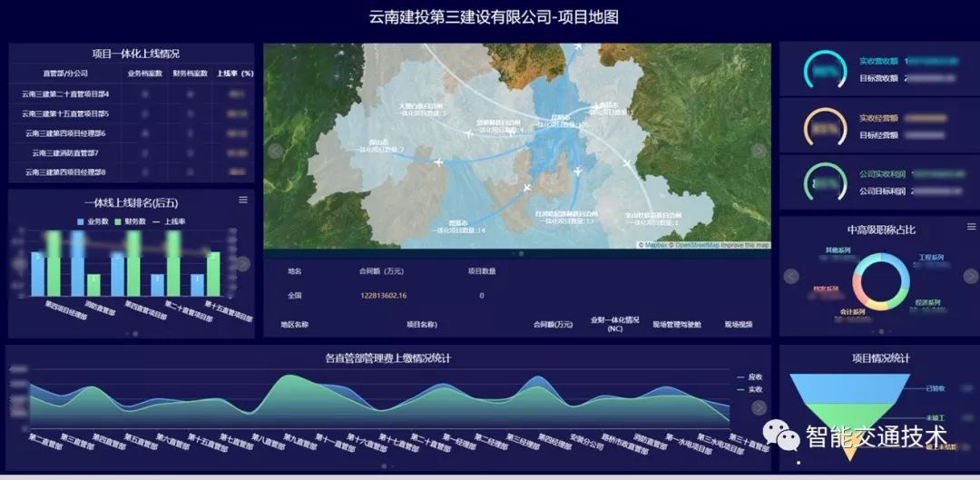Select the second pagination dot under the bar chart
This screenshot has width=980, height=480.
coord(135,334)
